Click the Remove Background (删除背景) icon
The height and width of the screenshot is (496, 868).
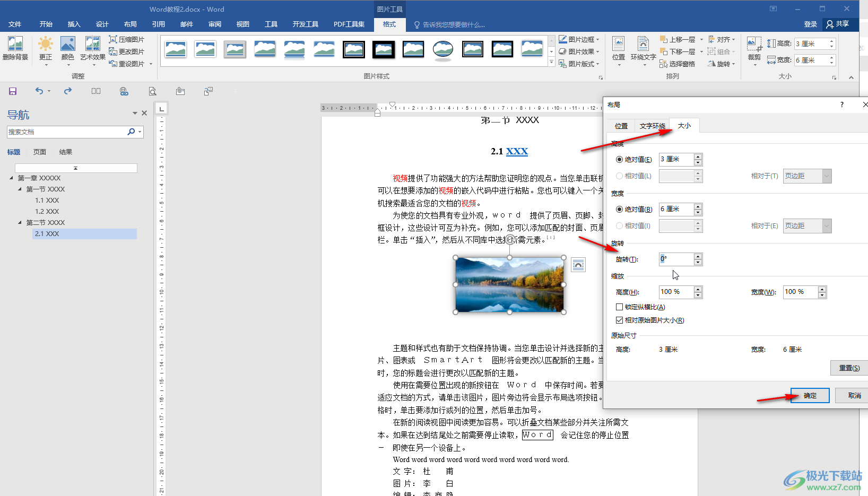tap(15, 48)
